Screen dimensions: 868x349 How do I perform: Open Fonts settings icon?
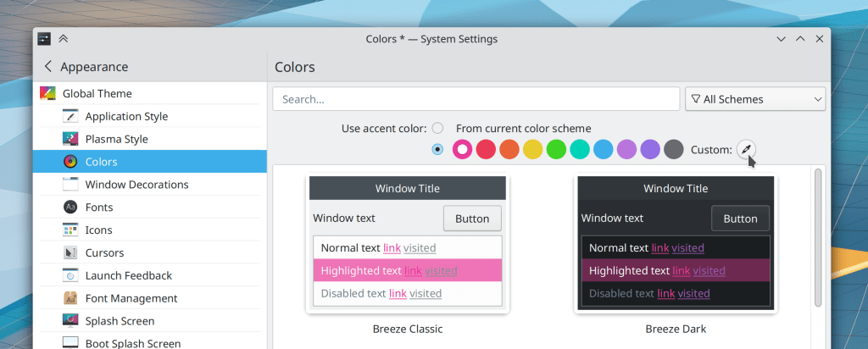[71, 207]
